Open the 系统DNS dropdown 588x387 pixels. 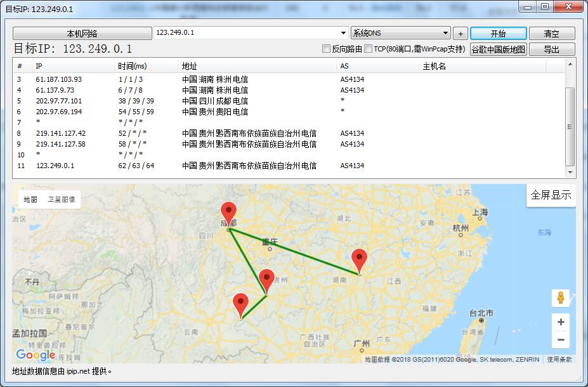[446, 32]
